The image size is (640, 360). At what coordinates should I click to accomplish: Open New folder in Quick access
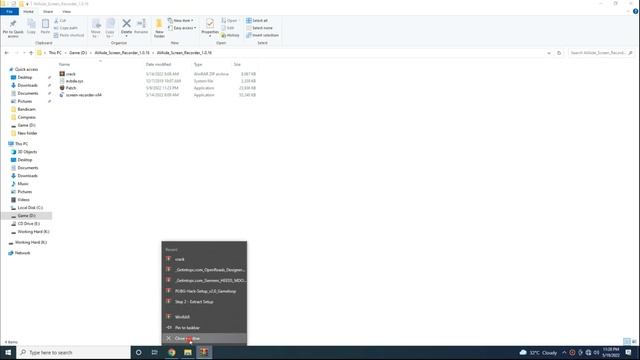pos(27,133)
